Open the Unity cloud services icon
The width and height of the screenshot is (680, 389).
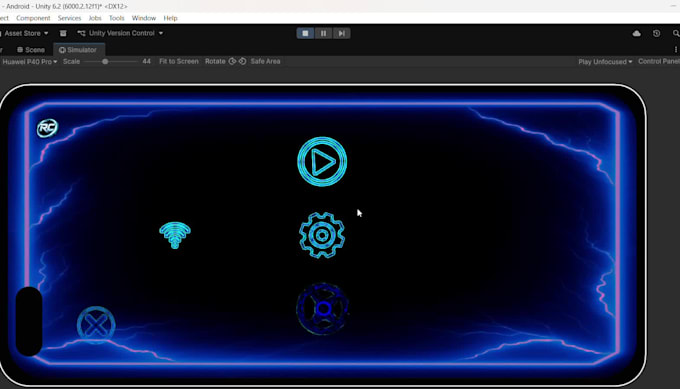point(637,33)
